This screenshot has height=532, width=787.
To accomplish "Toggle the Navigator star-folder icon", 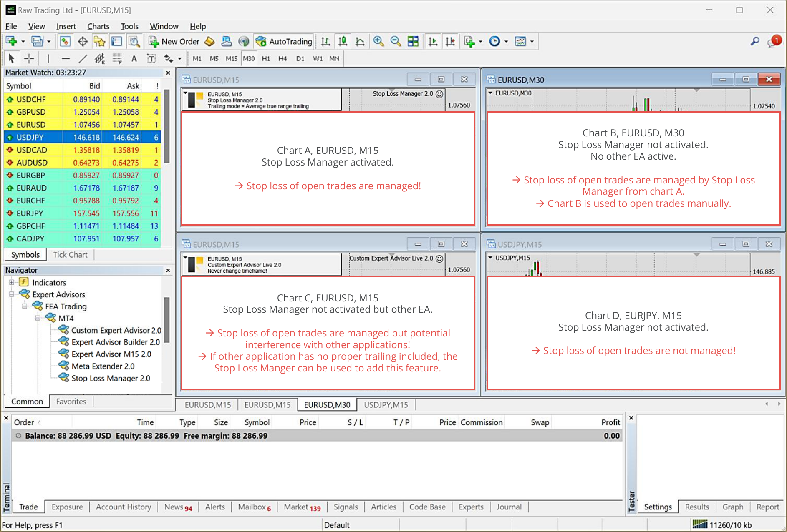I will point(99,41).
